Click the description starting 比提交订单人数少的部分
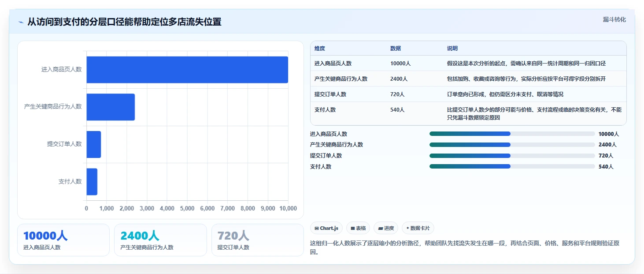 (x=534, y=114)
